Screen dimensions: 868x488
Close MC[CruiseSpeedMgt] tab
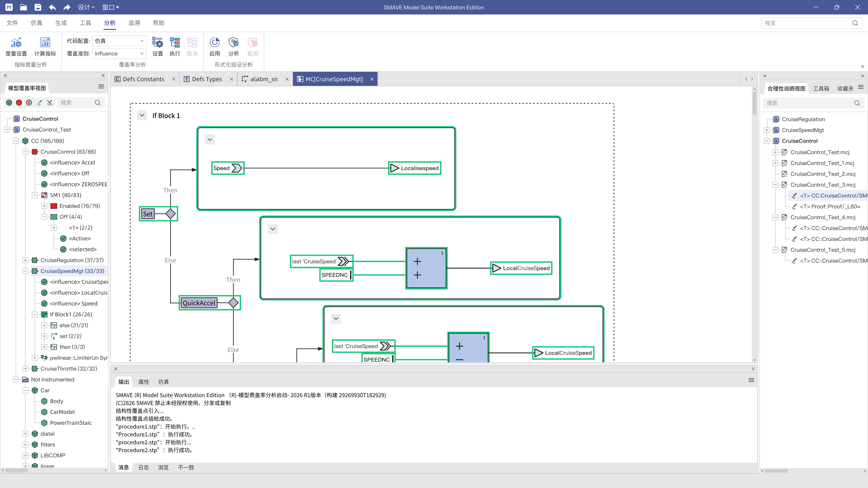pyautogui.click(x=372, y=79)
